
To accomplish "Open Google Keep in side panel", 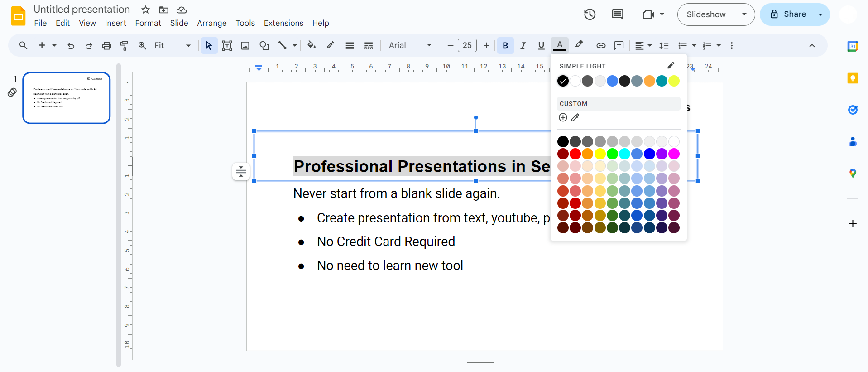I will 853,78.
